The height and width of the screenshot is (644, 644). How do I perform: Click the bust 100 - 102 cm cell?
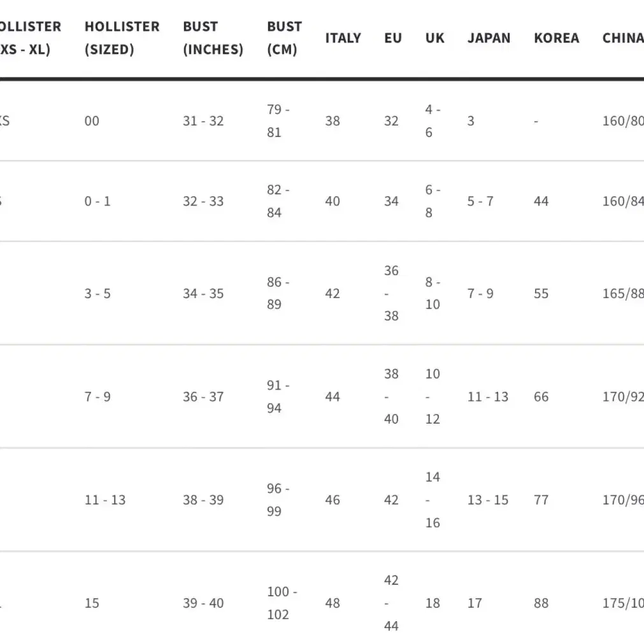point(282,603)
